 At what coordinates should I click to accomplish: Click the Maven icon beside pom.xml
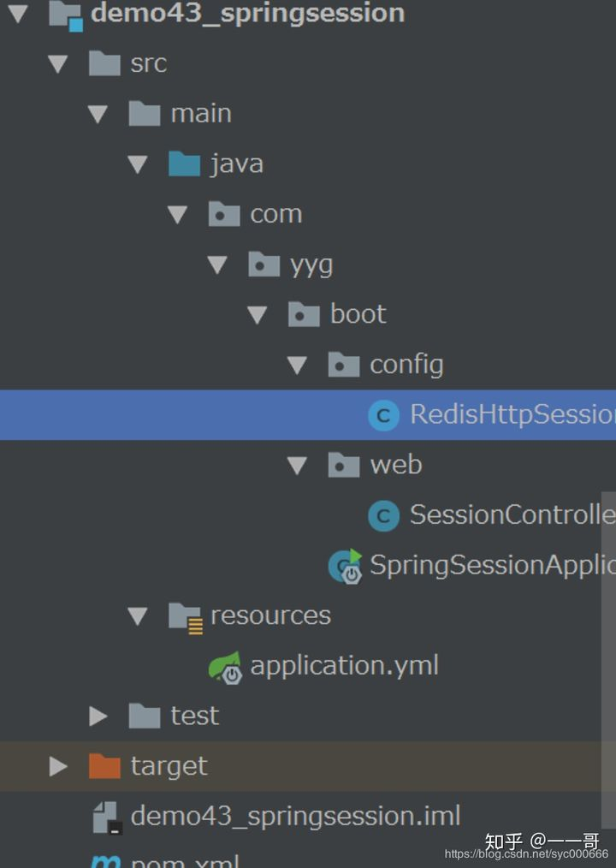point(104,862)
